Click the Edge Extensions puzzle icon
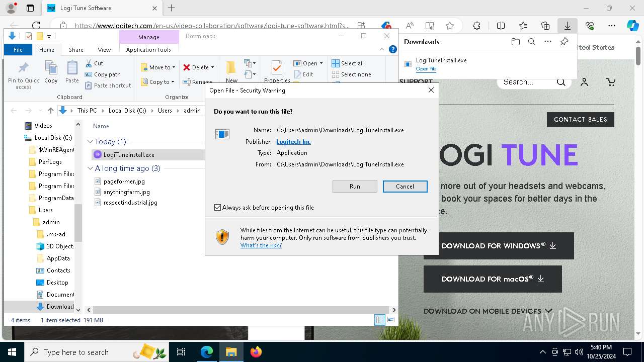Image resolution: width=644 pixels, height=362 pixels. 476,26
